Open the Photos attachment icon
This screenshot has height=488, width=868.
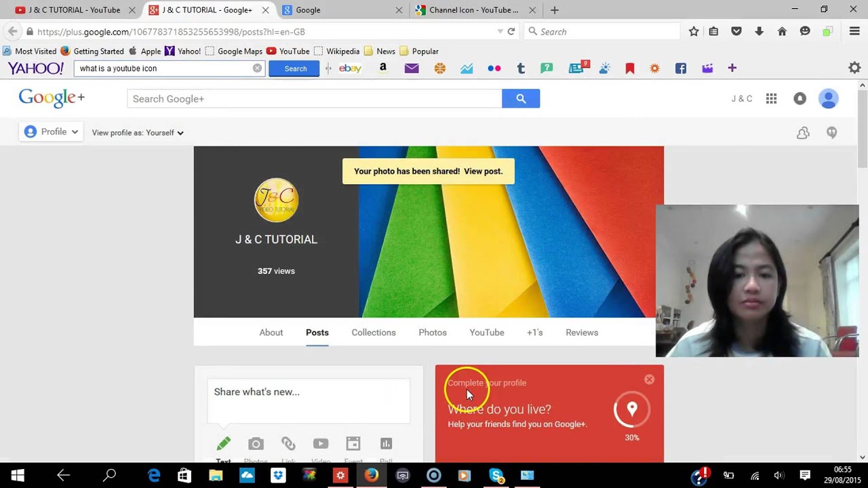pyautogui.click(x=256, y=444)
